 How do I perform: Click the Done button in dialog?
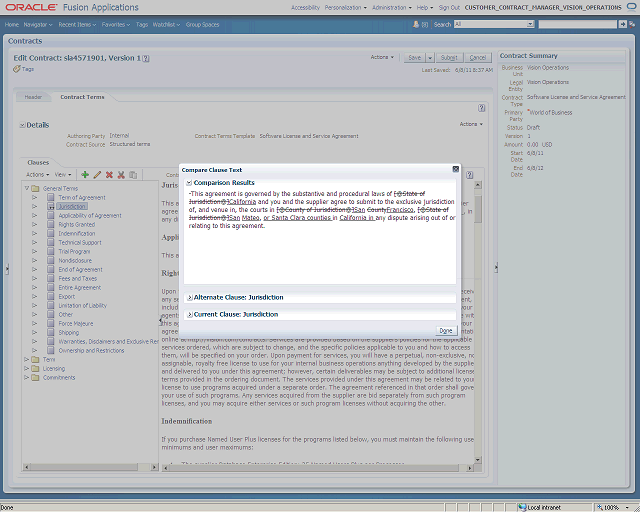pos(446,331)
